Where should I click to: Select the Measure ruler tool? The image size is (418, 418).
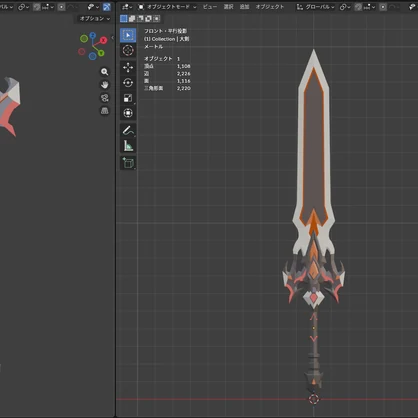coord(128,146)
